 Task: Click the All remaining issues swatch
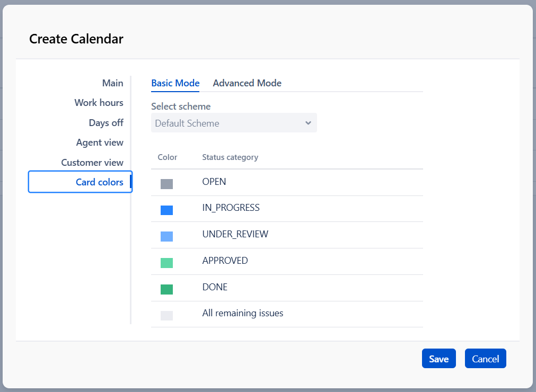tap(166, 316)
